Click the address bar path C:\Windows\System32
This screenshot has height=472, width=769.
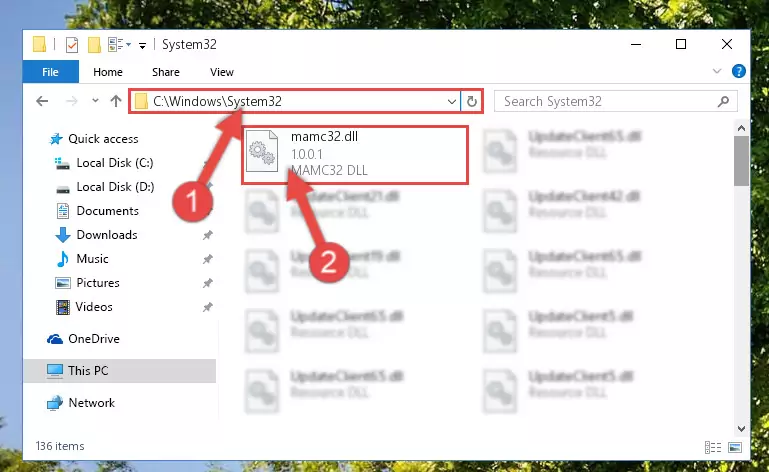tap(217, 101)
